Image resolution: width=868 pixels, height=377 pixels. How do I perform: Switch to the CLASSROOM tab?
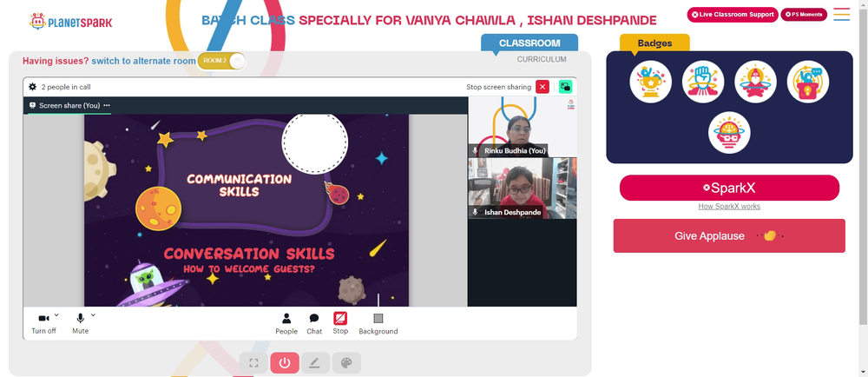click(x=529, y=43)
